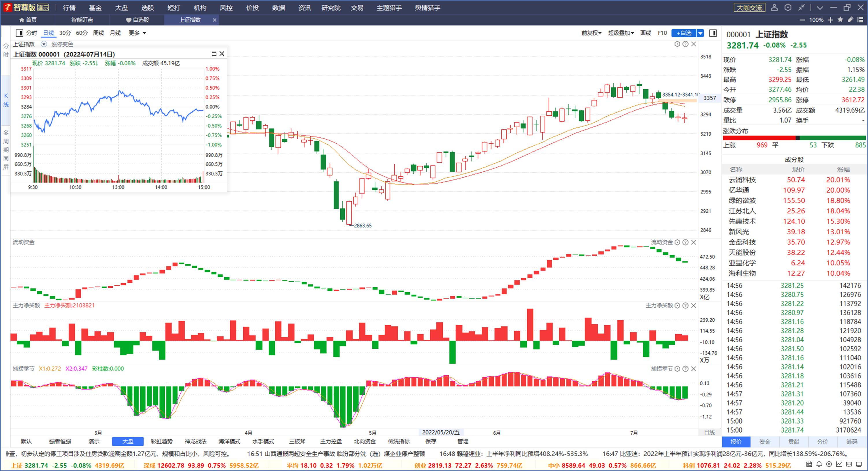This screenshot has width=868, height=471.
Task: Zoom out with the minus icon beside 100%
Action: coord(802,20)
